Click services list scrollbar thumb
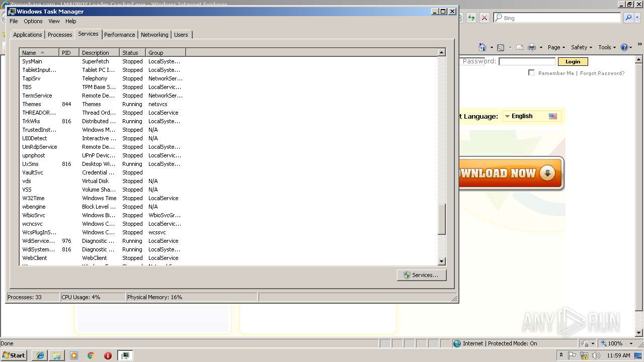 click(x=442, y=219)
